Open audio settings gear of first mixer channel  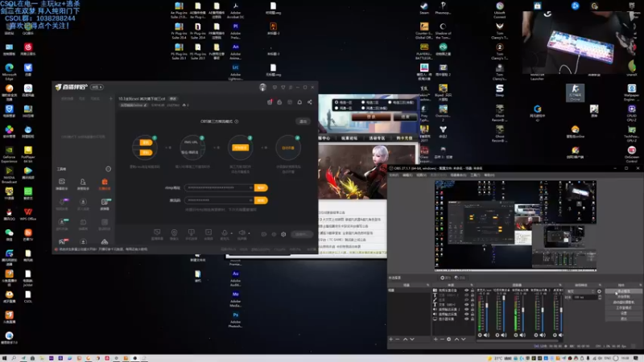[x=480, y=335]
